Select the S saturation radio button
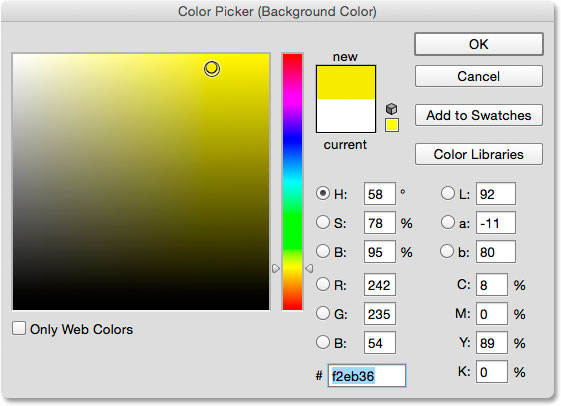The image size is (561, 406). point(323,222)
